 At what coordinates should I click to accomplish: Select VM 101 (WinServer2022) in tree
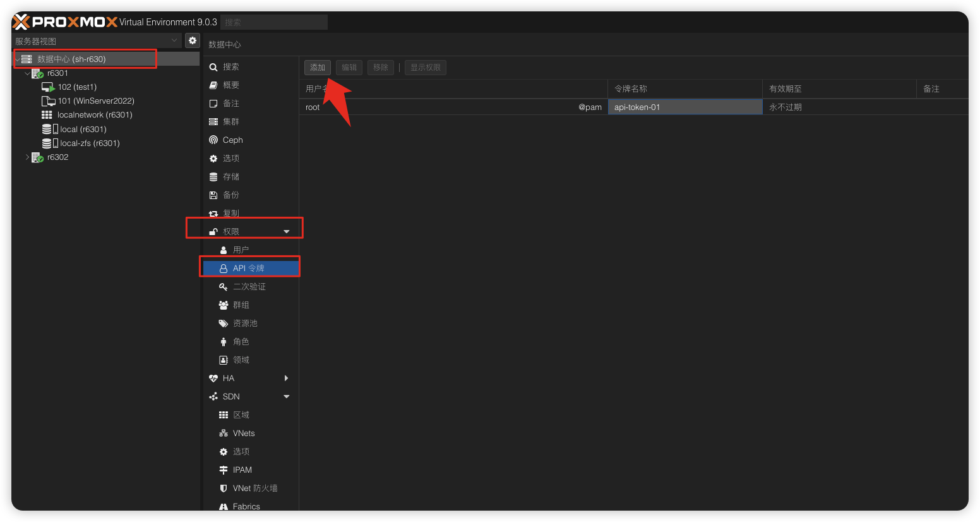(x=95, y=101)
